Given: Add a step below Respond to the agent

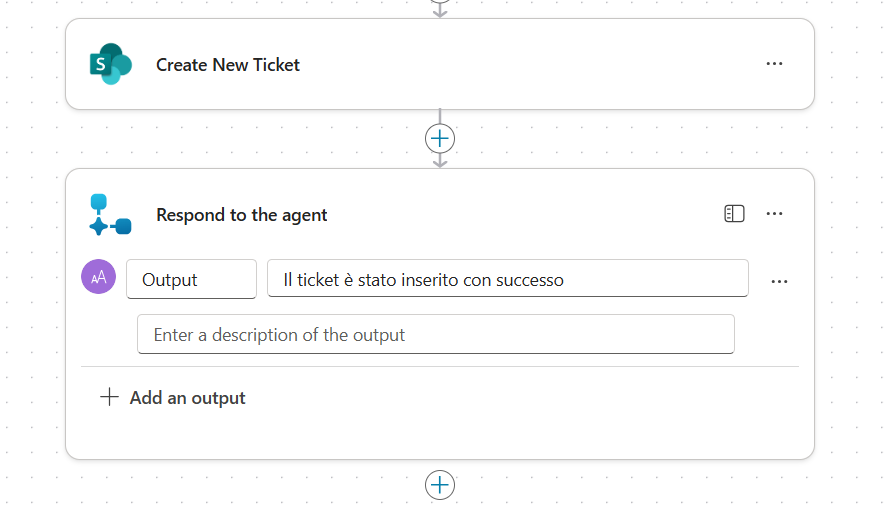Looking at the screenshot, I should pos(440,485).
